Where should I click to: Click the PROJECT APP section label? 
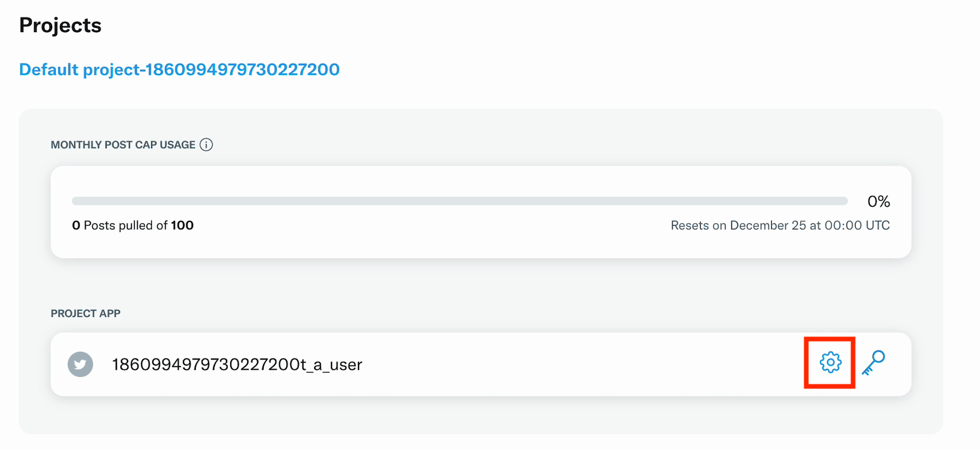(86, 313)
